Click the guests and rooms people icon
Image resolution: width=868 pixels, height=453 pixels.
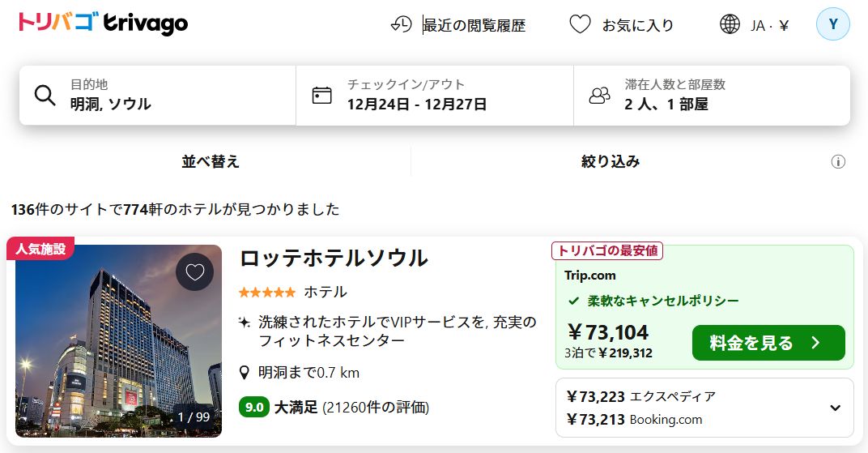click(600, 96)
